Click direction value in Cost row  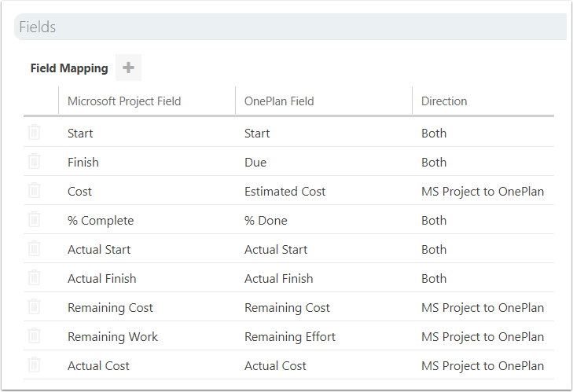point(483,192)
